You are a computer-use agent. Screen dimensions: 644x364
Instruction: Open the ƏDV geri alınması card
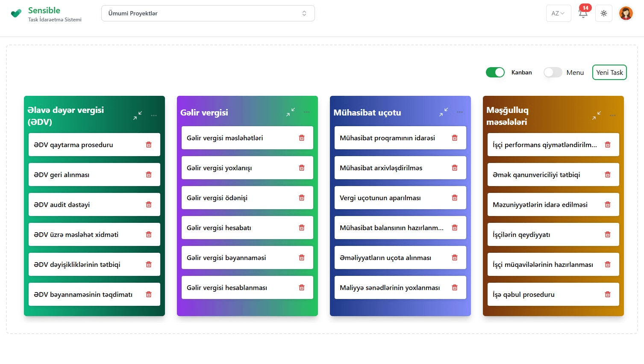[94, 175]
